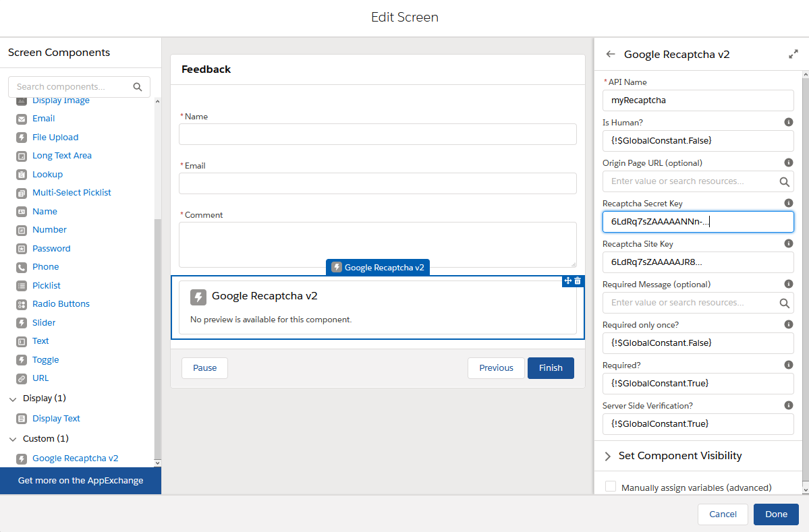Image resolution: width=809 pixels, height=532 pixels.
Task: Click the Text component icon
Action: point(22,342)
